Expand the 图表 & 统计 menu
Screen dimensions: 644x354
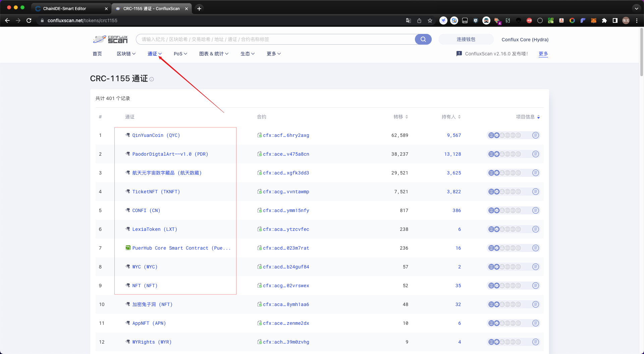pyautogui.click(x=214, y=54)
